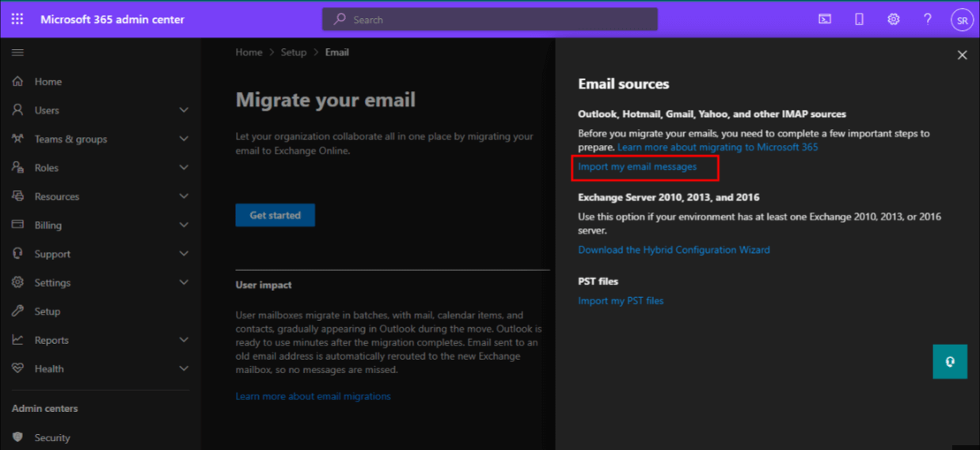Collapse navigation with the hamburger menu icon
Viewport: 980px width, 450px height.
point(17,52)
